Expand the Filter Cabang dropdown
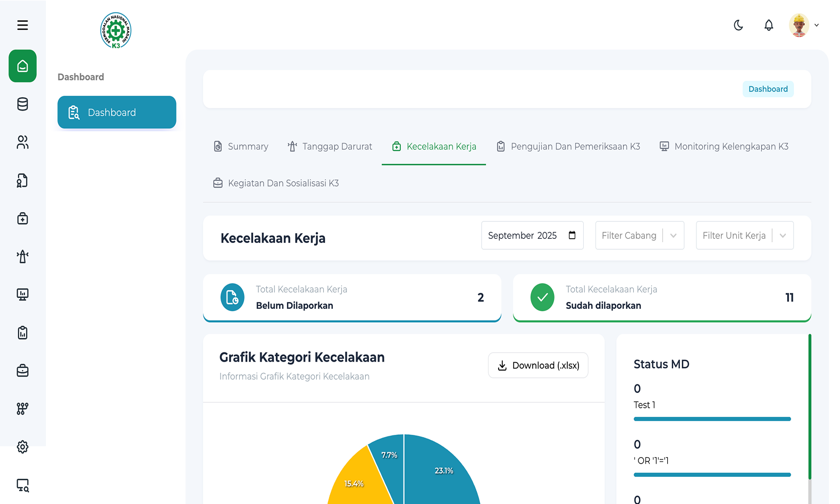The height and width of the screenshot is (504, 840). point(639,236)
